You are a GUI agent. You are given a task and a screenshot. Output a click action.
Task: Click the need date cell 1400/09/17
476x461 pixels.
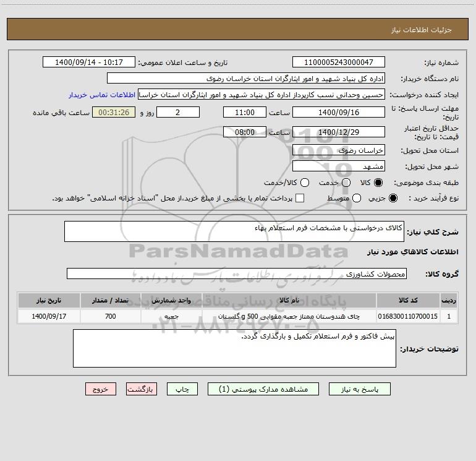pos(49,316)
